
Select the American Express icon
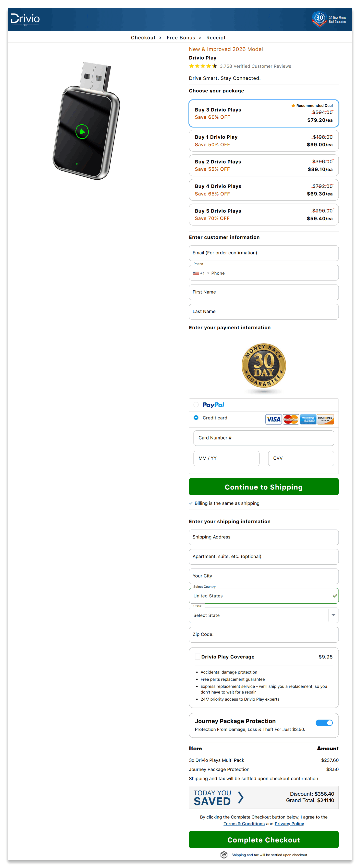point(308,419)
